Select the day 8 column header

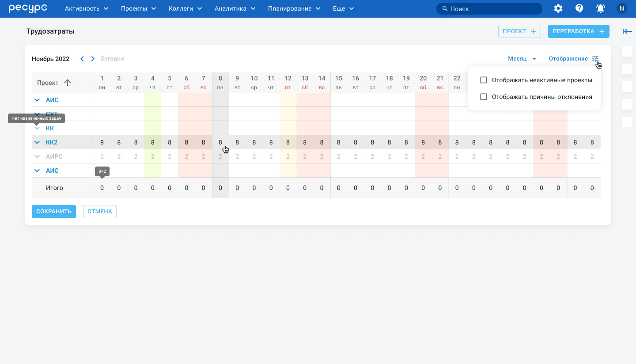(220, 83)
